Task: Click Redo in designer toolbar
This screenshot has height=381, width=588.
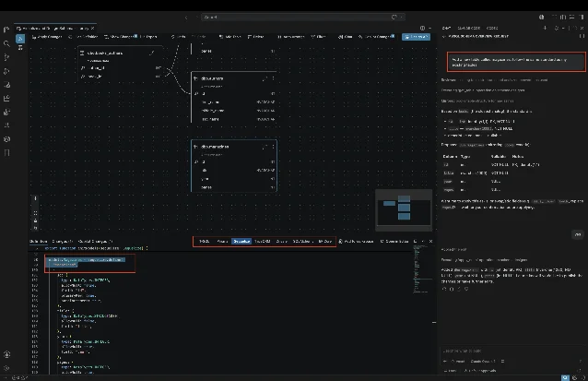Action: point(199,36)
